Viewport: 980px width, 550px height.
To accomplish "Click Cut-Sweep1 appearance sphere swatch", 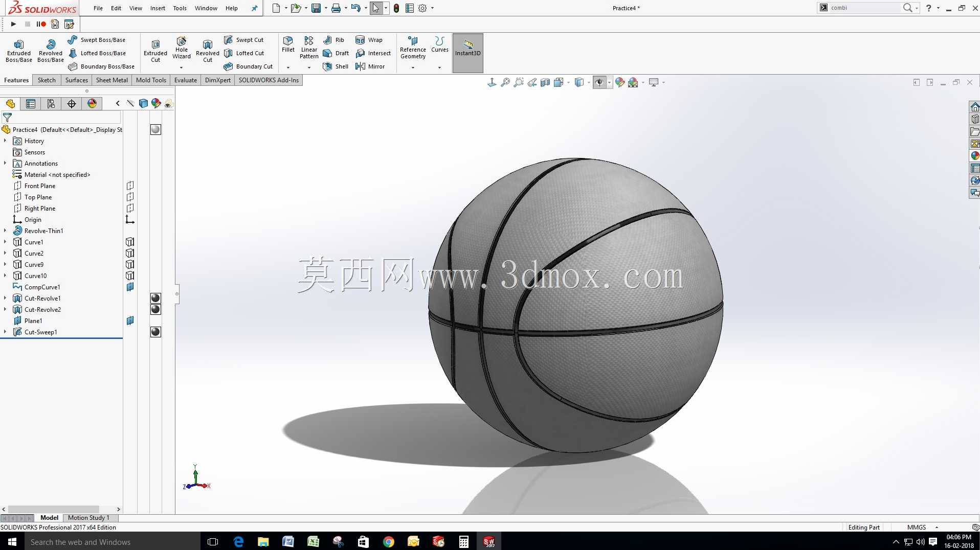I will (x=155, y=332).
